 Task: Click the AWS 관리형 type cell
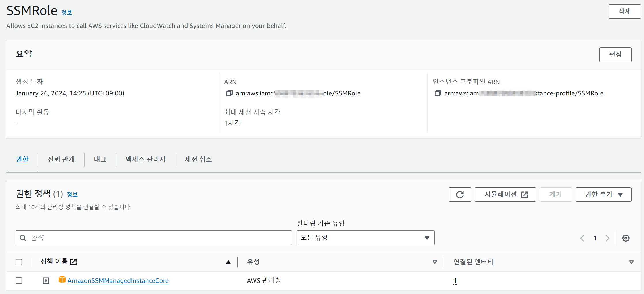[264, 280]
